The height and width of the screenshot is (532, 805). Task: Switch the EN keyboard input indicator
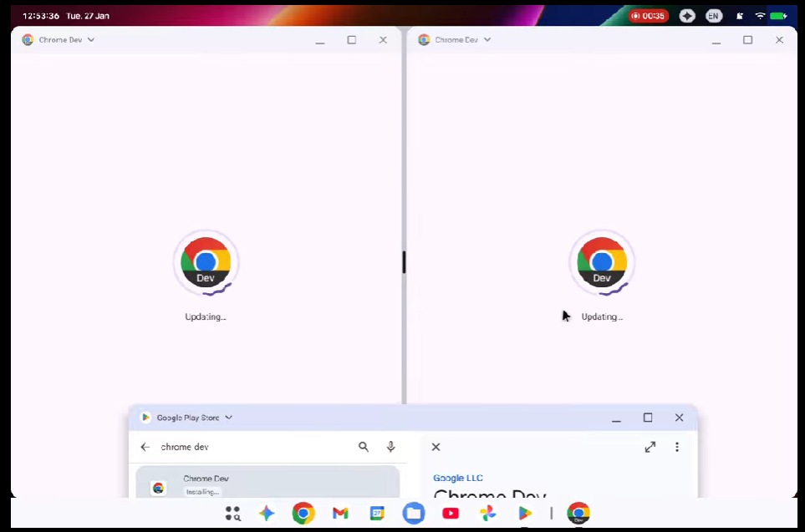tap(713, 15)
